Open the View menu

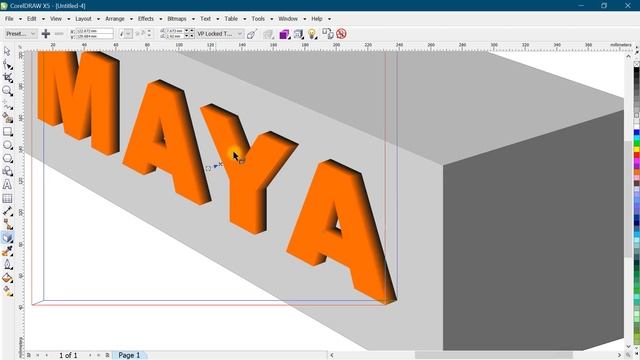coord(56,19)
